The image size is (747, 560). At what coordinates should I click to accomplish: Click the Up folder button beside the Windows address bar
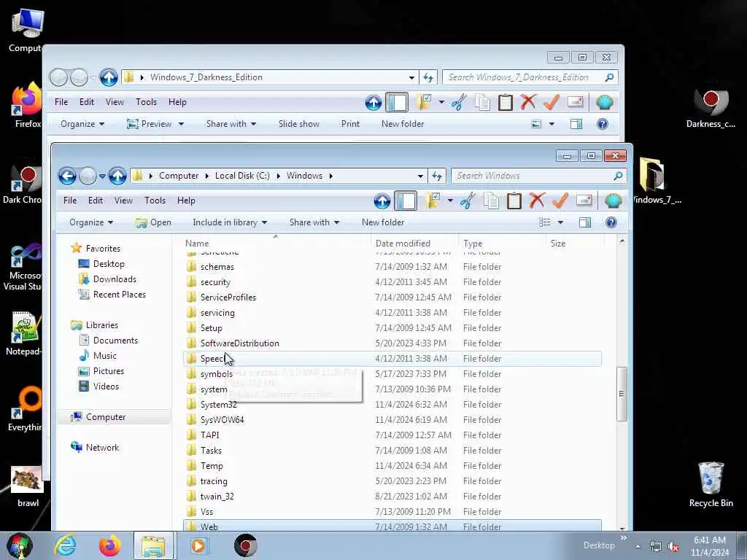pyautogui.click(x=117, y=176)
